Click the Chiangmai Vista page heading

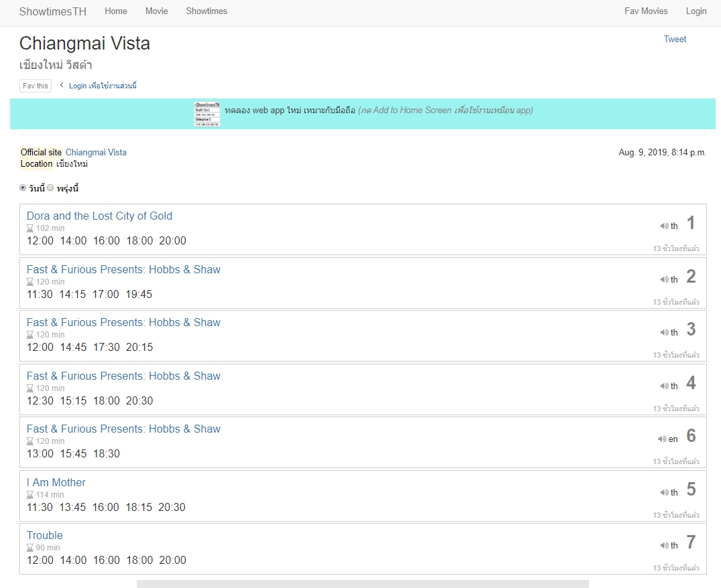point(84,44)
